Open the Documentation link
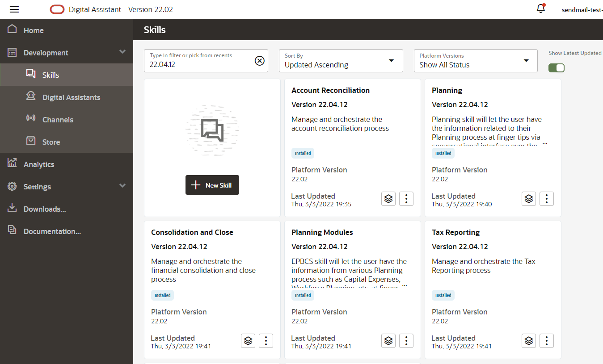603x364 pixels. click(x=52, y=231)
